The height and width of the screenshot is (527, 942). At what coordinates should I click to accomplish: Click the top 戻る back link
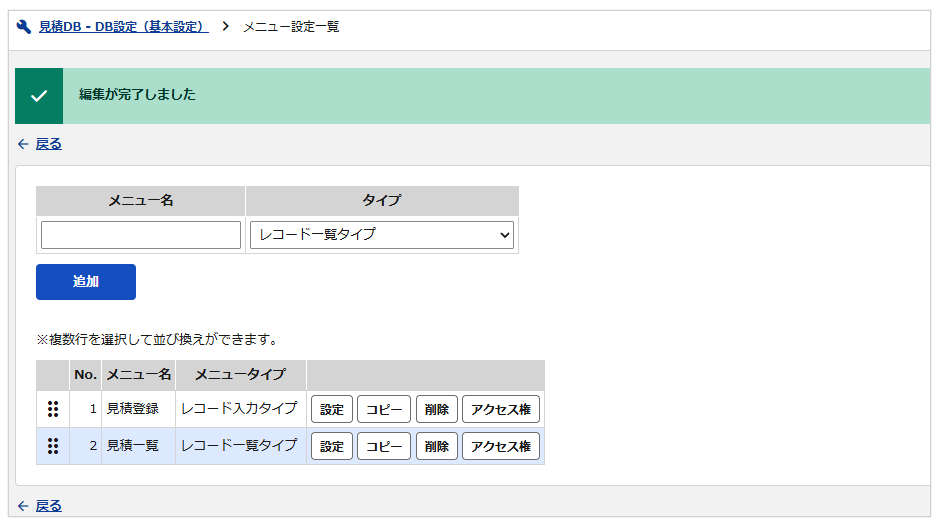point(49,144)
